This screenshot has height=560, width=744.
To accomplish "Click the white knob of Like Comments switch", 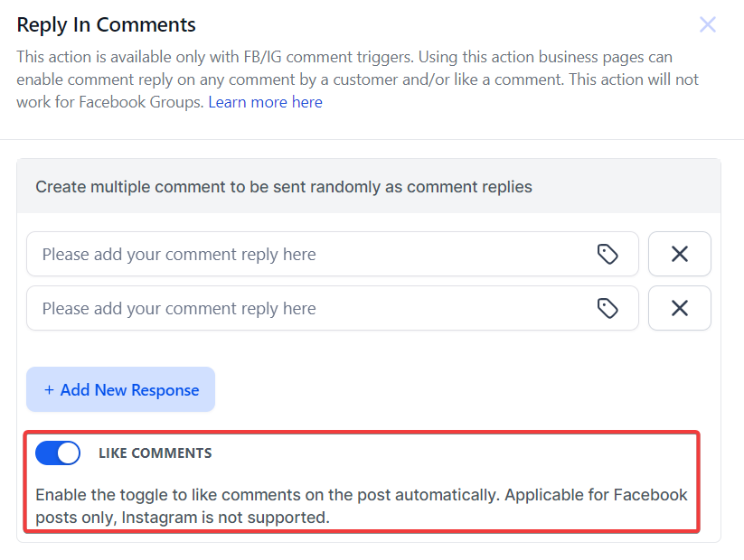I will (68, 453).
